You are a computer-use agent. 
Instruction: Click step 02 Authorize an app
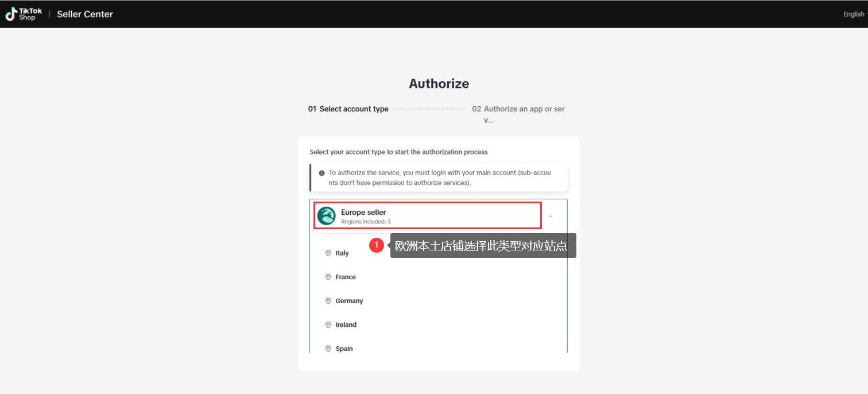(x=518, y=114)
